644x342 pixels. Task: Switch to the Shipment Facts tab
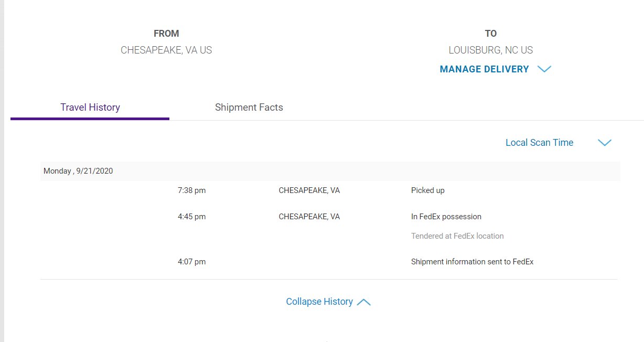249,108
